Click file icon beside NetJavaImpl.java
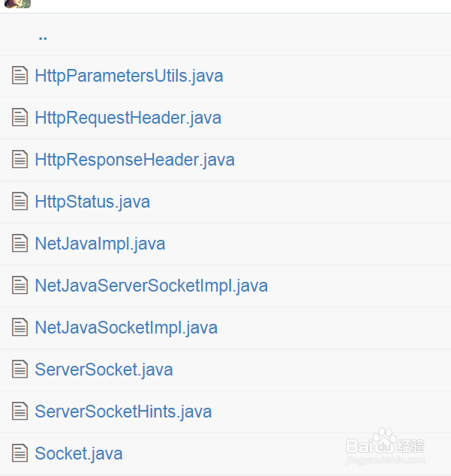 (x=20, y=244)
